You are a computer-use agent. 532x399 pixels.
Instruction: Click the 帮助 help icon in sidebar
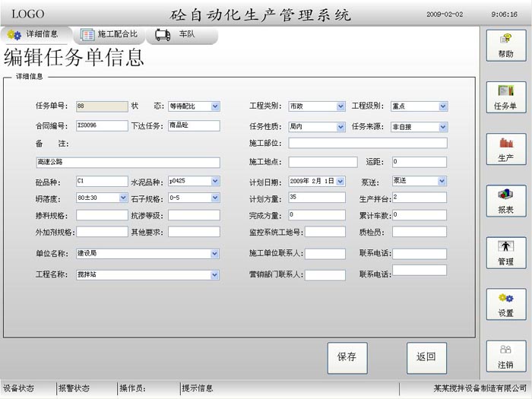point(505,45)
